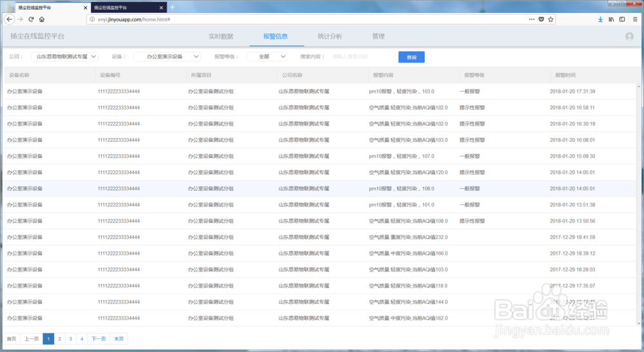644x352 pixels.
Task: Open the browser home icon
Action: point(42,19)
